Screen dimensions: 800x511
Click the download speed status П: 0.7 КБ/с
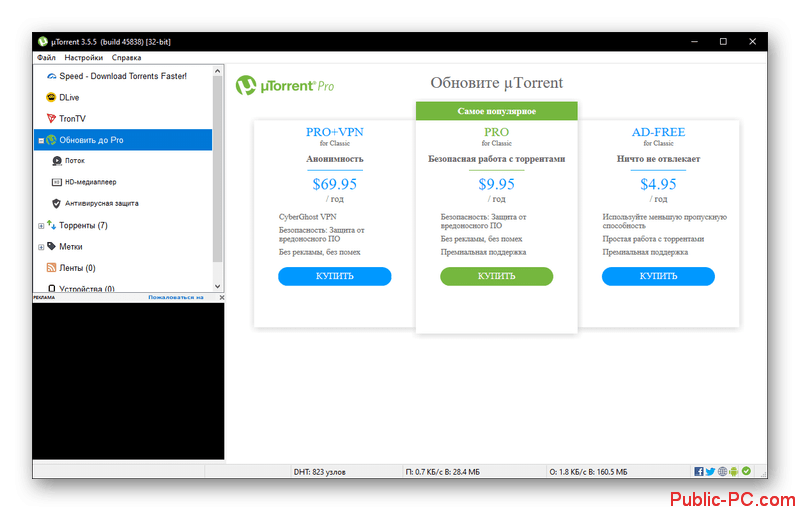(442, 472)
